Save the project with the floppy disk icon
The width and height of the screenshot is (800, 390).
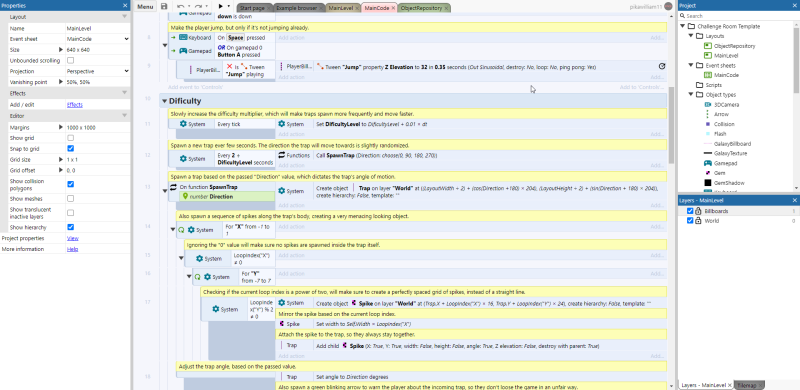[164, 7]
